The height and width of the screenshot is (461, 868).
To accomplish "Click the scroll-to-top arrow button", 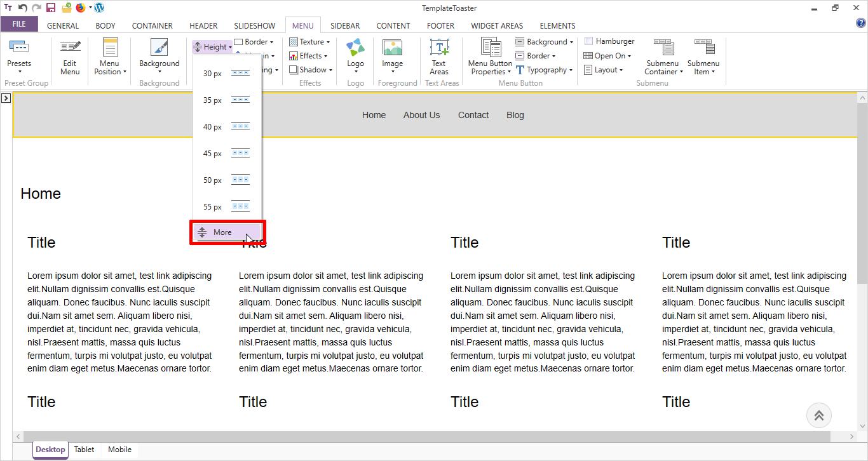I will pos(818,416).
